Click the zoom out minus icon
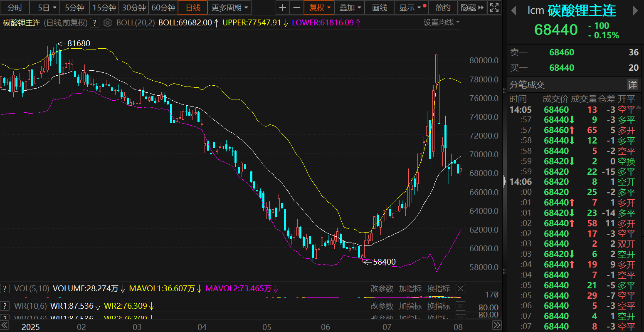This screenshot has width=644, height=332. (x=296, y=7)
